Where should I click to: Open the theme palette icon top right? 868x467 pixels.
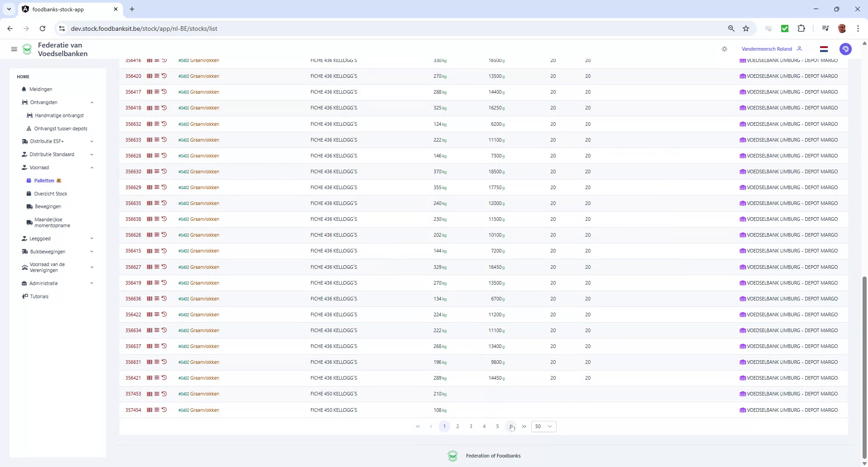(x=845, y=49)
